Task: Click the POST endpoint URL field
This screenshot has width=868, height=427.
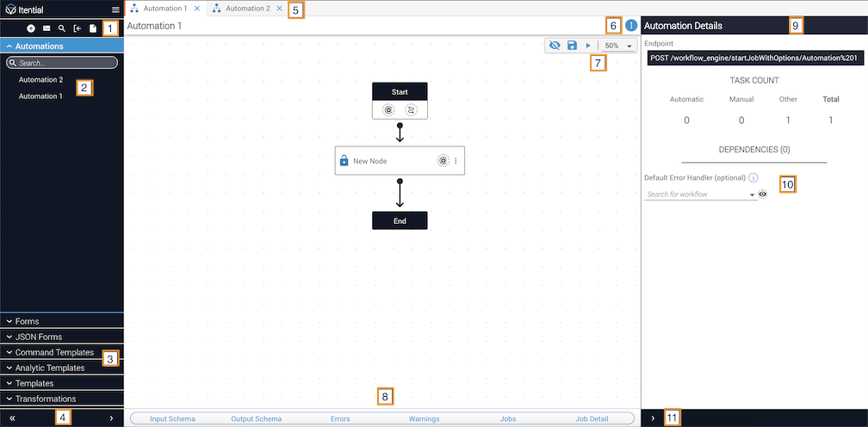Action: [x=755, y=58]
